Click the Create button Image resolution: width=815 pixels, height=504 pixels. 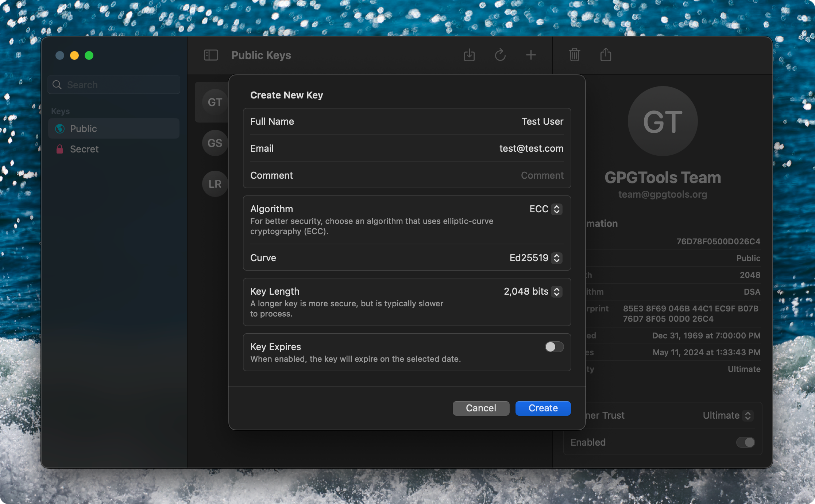(543, 408)
